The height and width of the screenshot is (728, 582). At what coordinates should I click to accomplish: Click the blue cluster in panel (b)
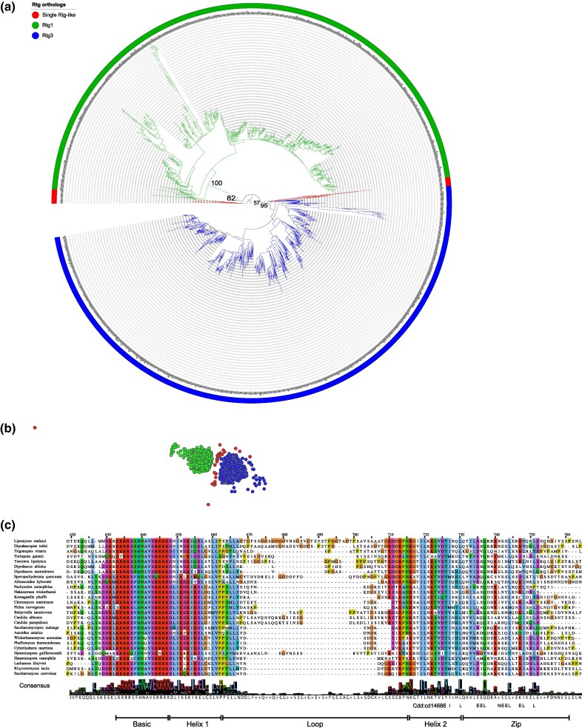point(235,470)
